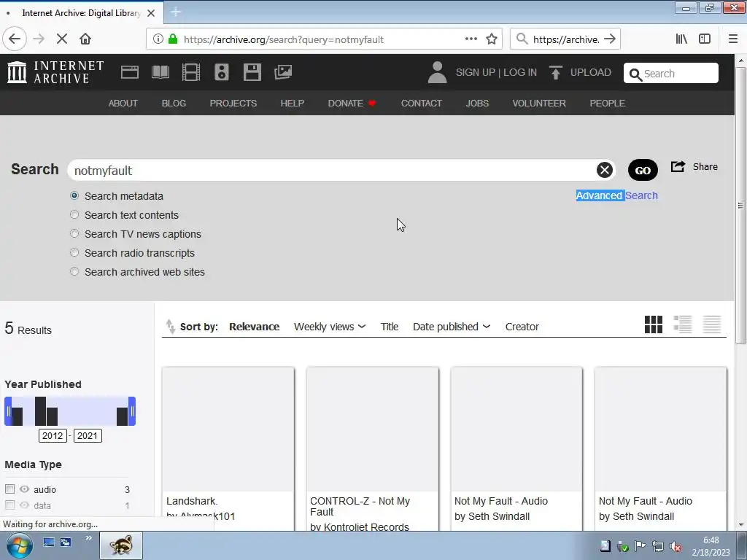Open the Texts book icon

click(160, 72)
